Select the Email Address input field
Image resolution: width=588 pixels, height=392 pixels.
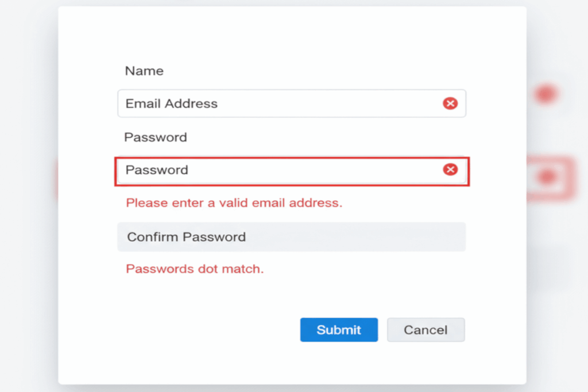point(258,104)
